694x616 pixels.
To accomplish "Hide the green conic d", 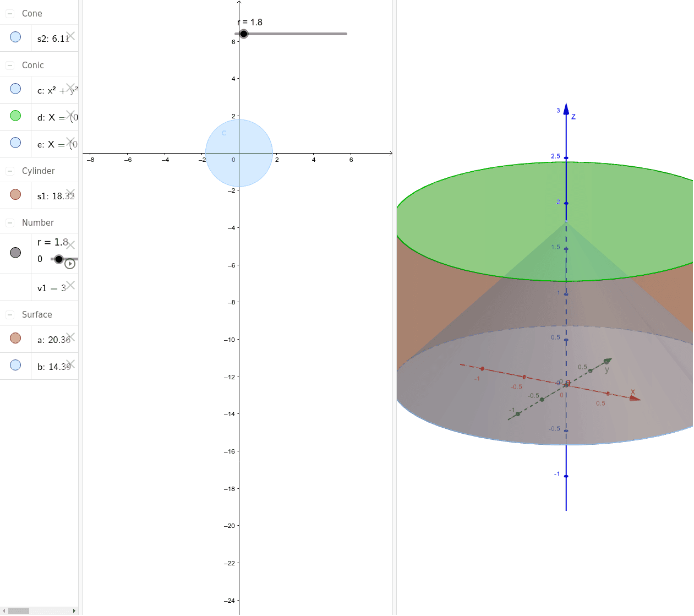I will click(15, 116).
